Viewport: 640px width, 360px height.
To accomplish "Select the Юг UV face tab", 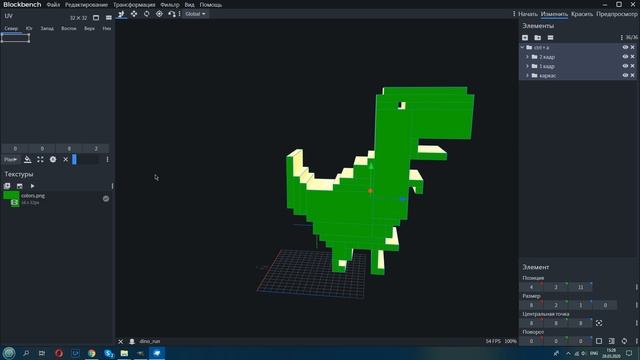I will [29, 29].
